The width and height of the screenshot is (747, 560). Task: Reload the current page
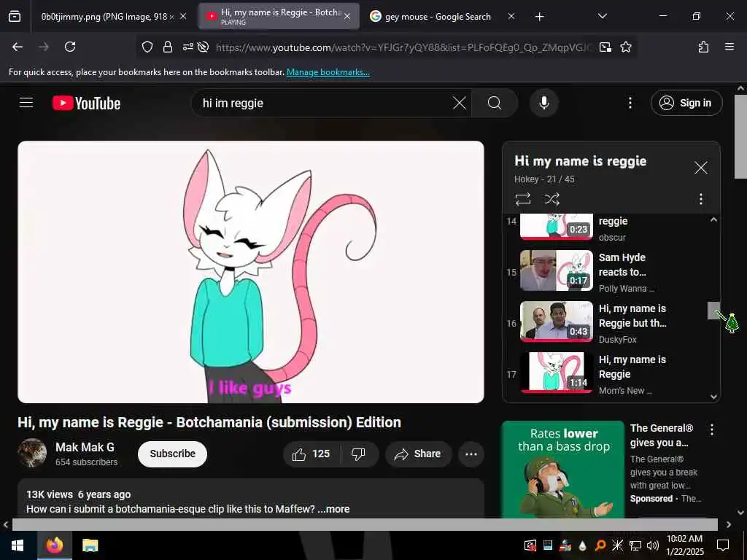(x=70, y=47)
